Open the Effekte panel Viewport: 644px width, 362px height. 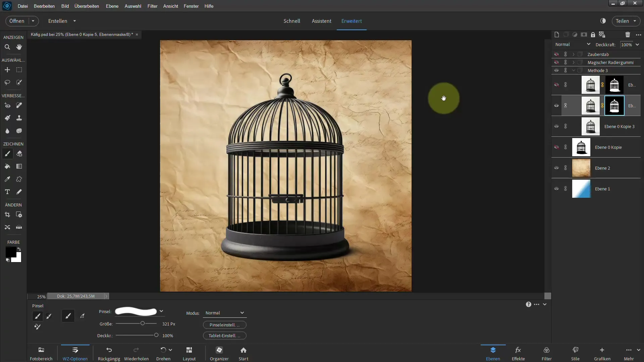(x=518, y=353)
